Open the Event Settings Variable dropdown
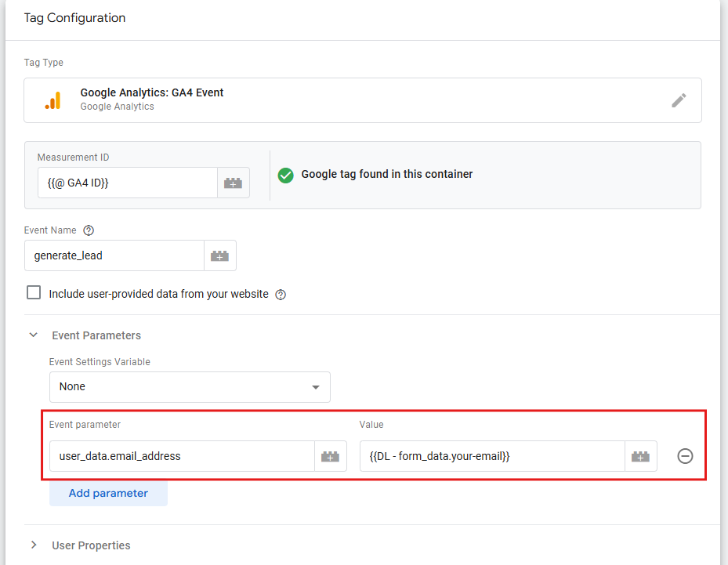The width and height of the screenshot is (728, 565). 190,387
